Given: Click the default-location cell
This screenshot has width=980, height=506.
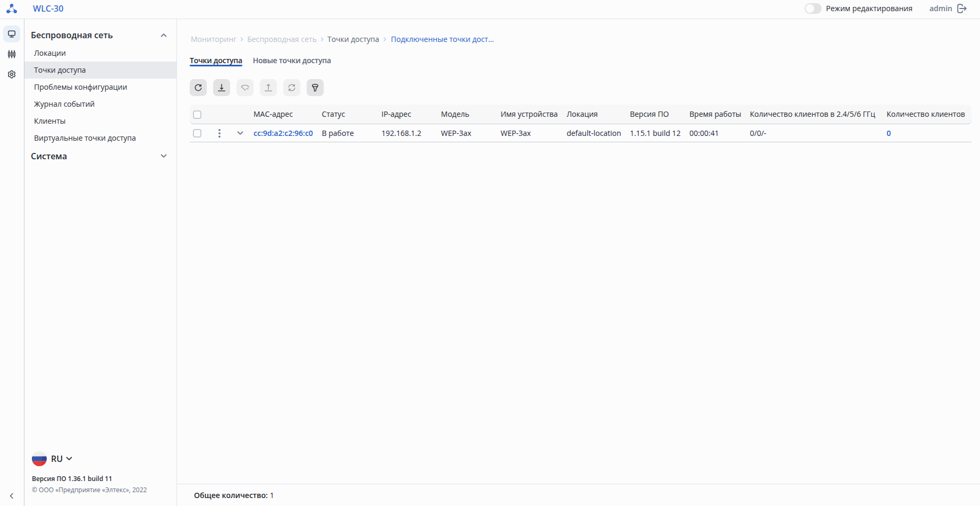Looking at the screenshot, I should pyautogui.click(x=594, y=133).
